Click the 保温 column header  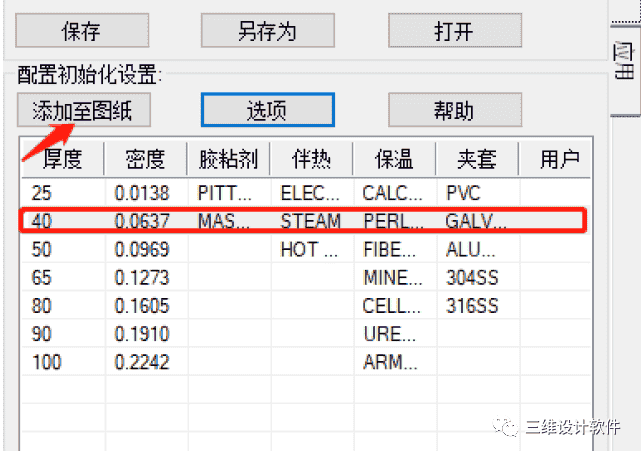coord(394,159)
